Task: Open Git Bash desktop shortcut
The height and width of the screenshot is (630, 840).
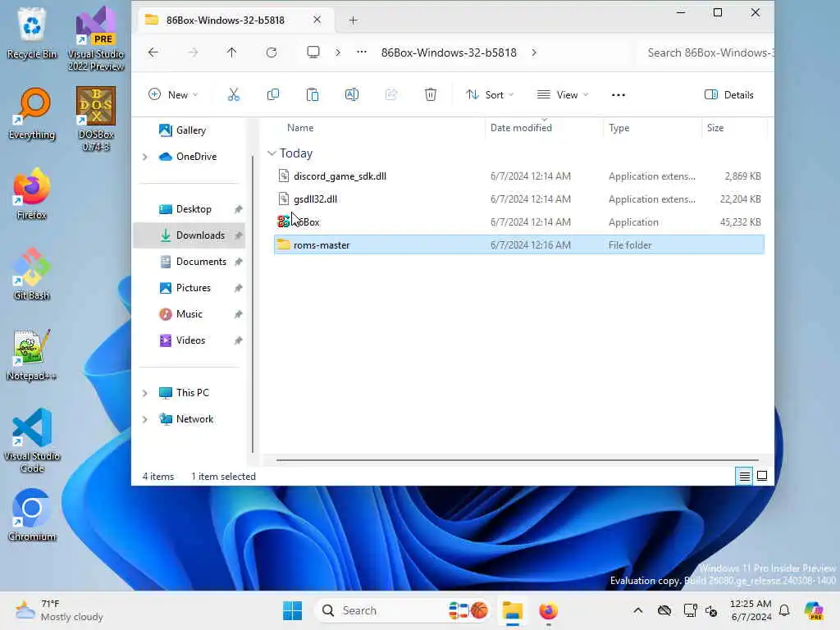Action: tap(32, 274)
